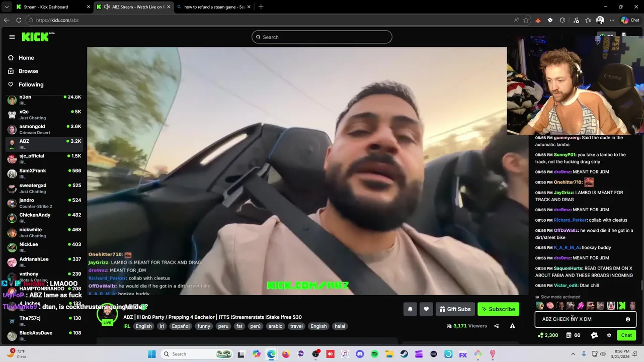The height and width of the screenshot is (362, 644).
Task: Open browser Extensions puzzle icon
Action: click(562, 20)
